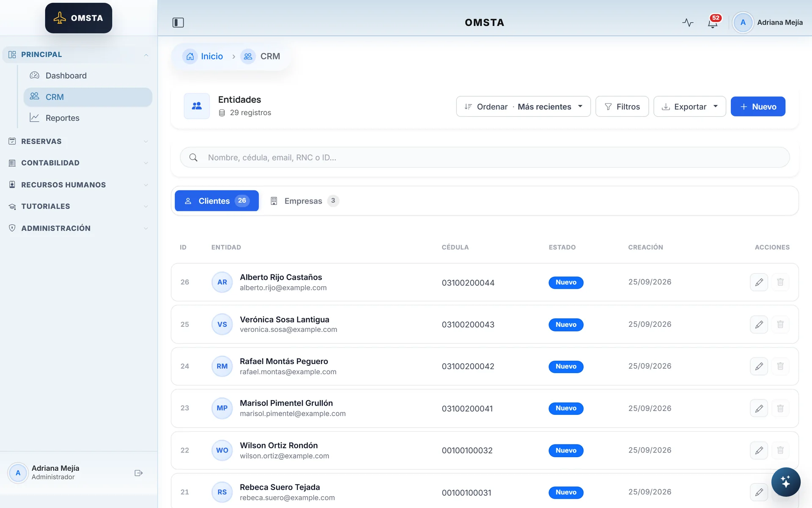Click the CÉDULA column header
Image resolution: width=812 pixels, height=508 pixels.
point(455,247)
